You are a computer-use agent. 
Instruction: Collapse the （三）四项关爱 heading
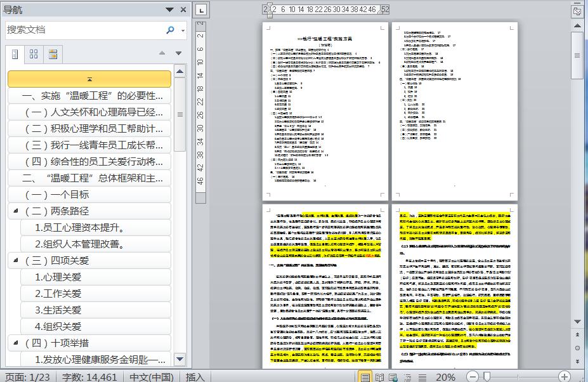pyautogui.click(x=15, y=260)
